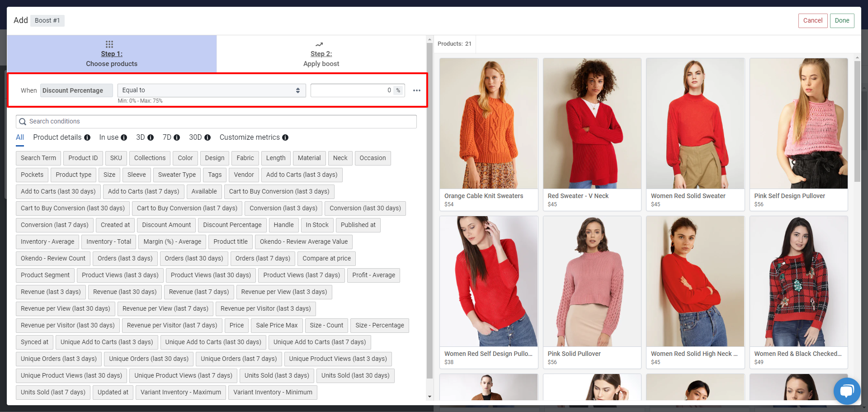Select the Sweater Type condition

click(x=177, y=175)
